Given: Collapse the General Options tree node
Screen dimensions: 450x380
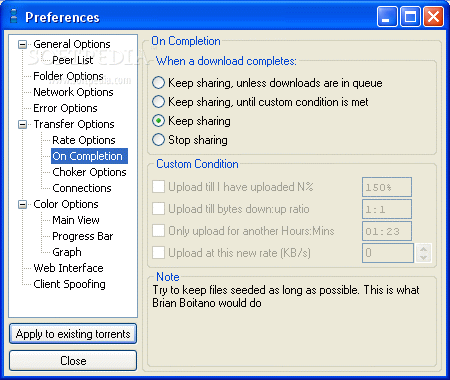Looking at the screenshot, I should [x=22, y=44].
